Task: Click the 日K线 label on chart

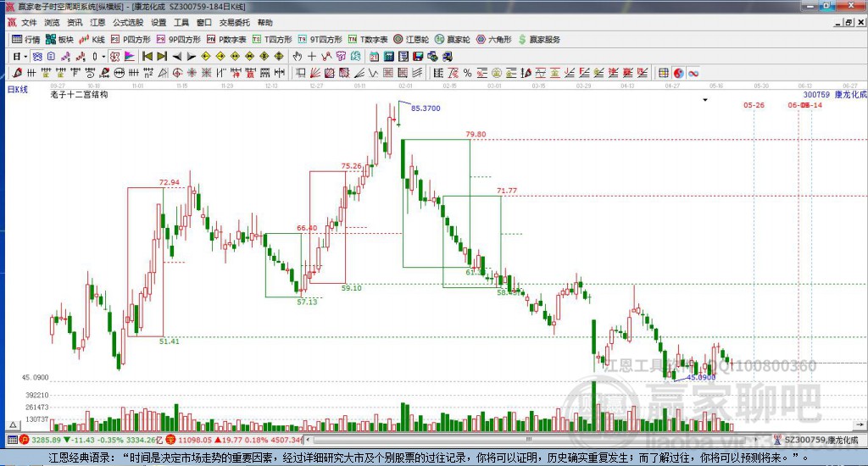Action: pos(17,89)
